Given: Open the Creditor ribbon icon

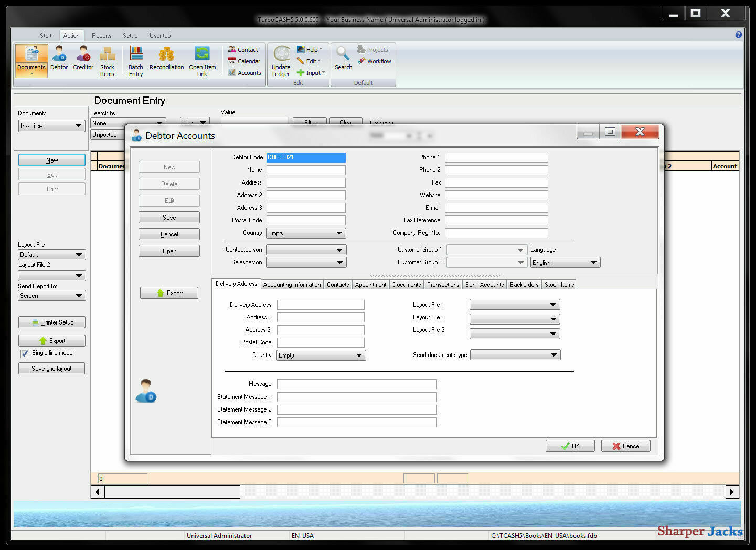Looking at the screenshot, I should [83, 59].
